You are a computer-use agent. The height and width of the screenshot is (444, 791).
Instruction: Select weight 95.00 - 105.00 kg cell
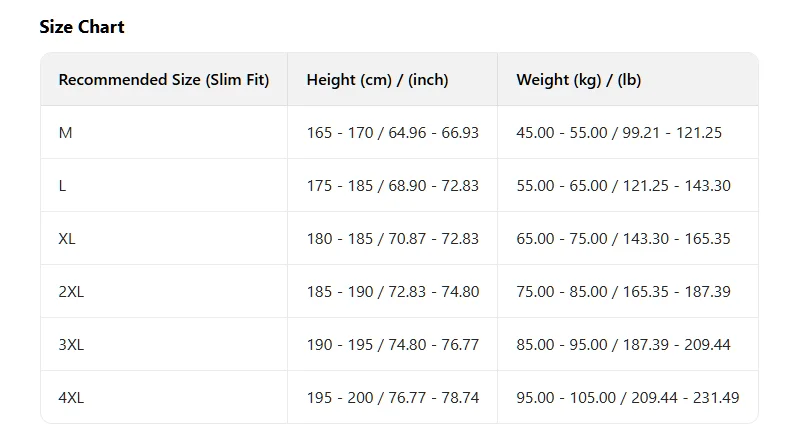click(x=627, y=397)
